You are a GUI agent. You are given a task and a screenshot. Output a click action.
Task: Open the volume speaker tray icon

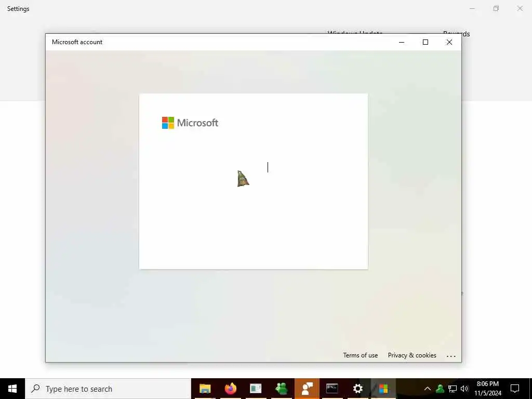click(464, 389)
